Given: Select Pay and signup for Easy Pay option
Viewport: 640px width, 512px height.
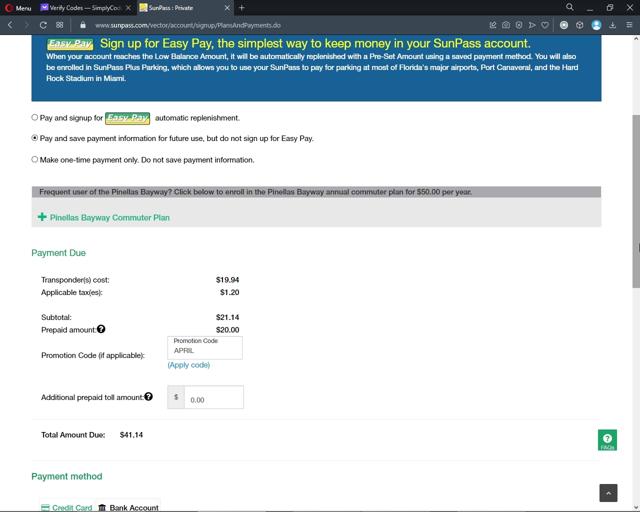Looking at the screenshot, I should pos(35,118).
